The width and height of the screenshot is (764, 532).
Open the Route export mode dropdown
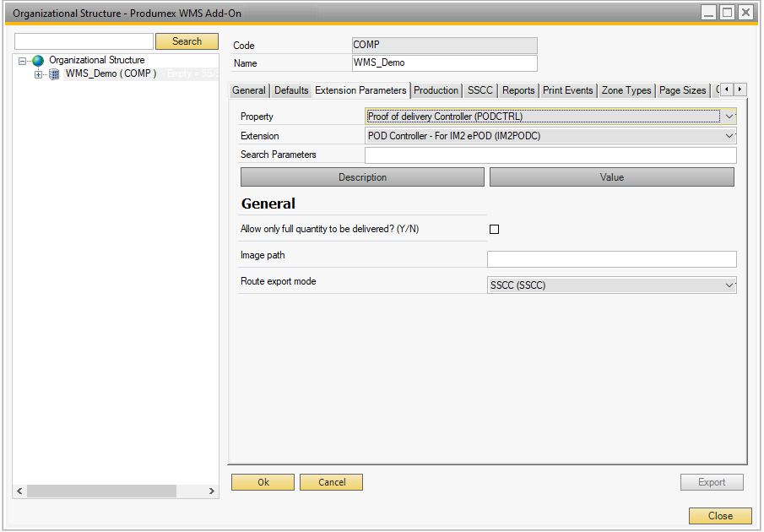point(729,285)
